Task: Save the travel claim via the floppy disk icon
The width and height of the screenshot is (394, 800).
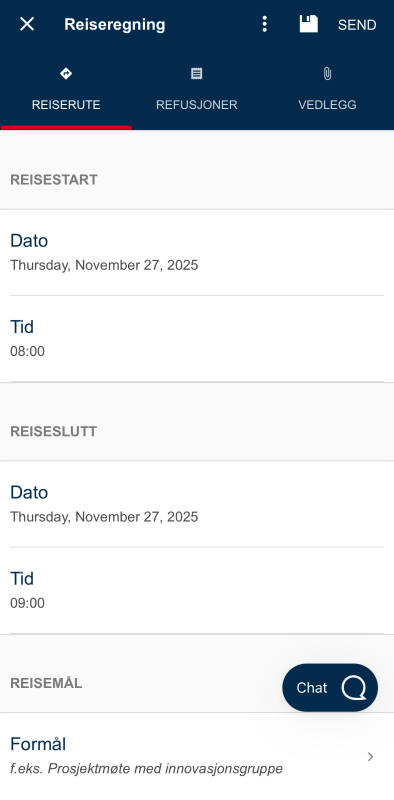Action: [x=308, y=24]
